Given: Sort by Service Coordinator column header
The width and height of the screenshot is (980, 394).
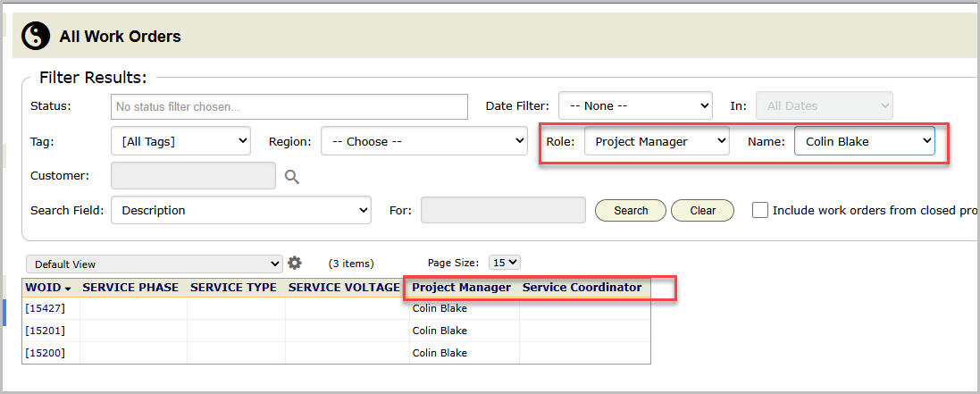Looking at the screenshot, I should 582,288.
